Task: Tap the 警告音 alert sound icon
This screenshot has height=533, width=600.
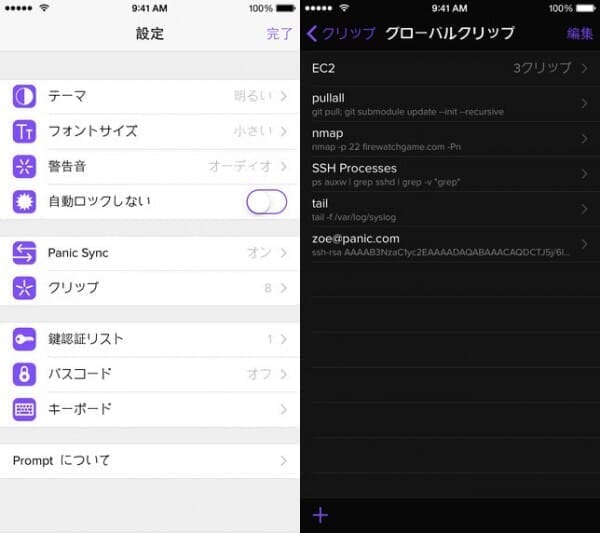Action: (x=24, y=166)
